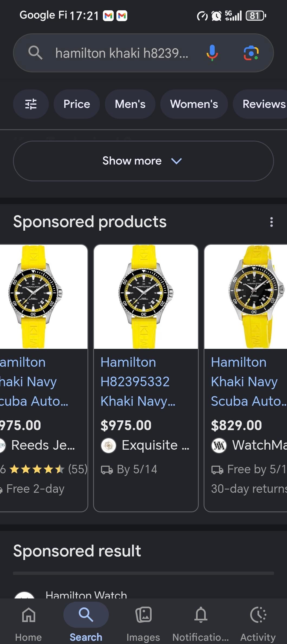This screenshot has height=644, width=287.
Task: Tap the voice search microphone icon
Action: coord(212,53)
